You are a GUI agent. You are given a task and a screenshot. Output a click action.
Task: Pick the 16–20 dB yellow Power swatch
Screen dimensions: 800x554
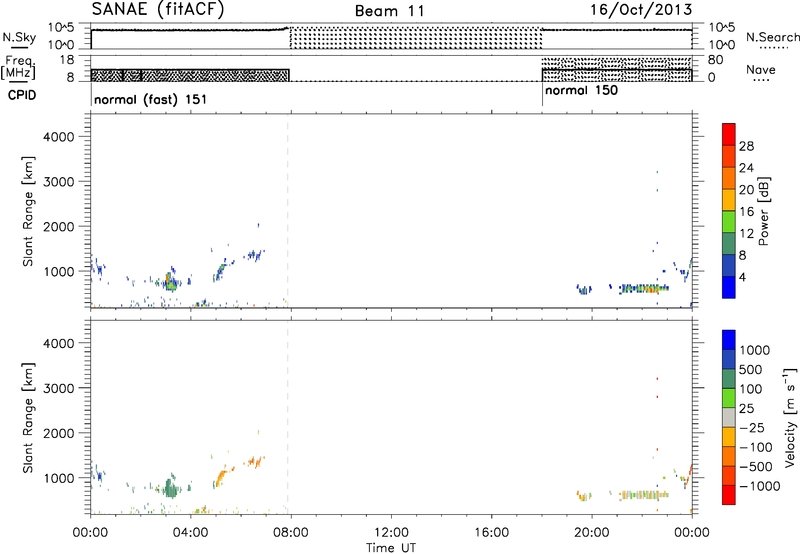pos(729,199)
